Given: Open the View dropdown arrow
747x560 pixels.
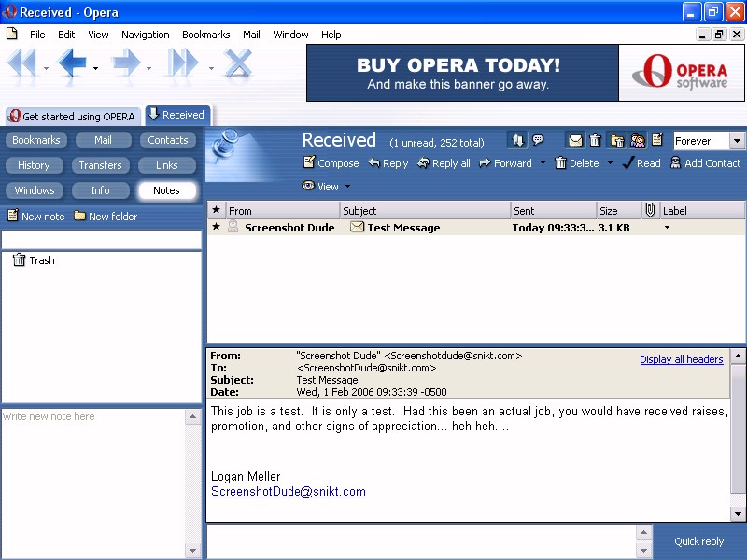Looking at the screenshot, I should (347, 187).
